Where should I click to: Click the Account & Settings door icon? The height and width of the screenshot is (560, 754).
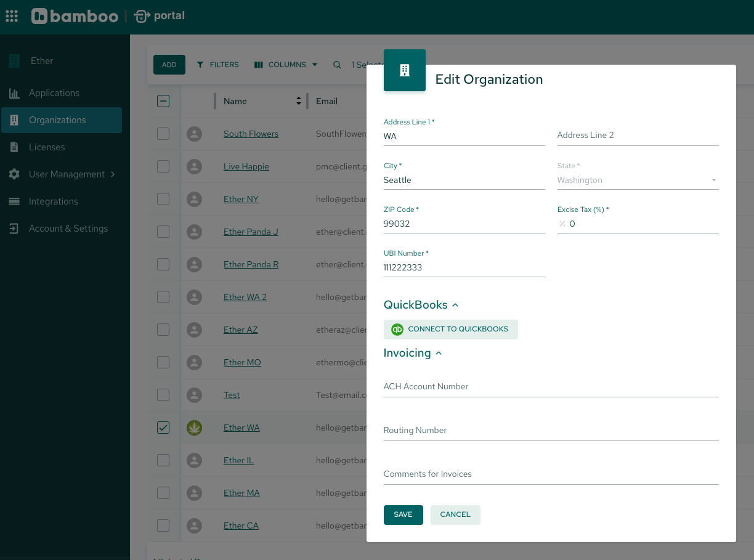[14, 229]
